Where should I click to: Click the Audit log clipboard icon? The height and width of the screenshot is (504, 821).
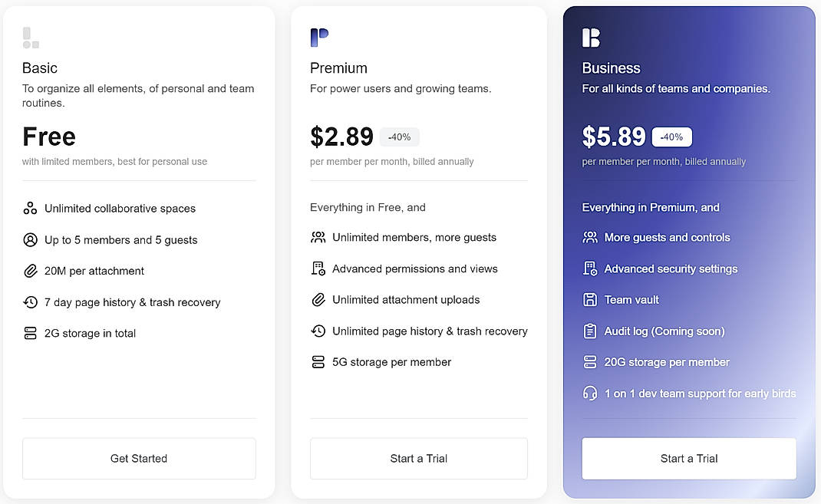[x=590, y=331]
